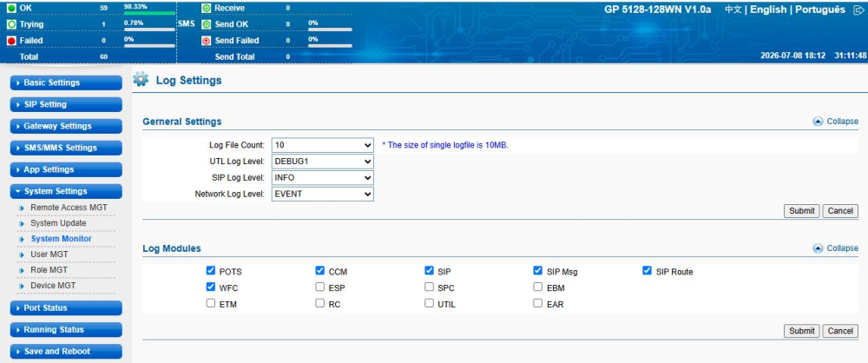Click the arrow bullet next to User MGT

(23, 255)
